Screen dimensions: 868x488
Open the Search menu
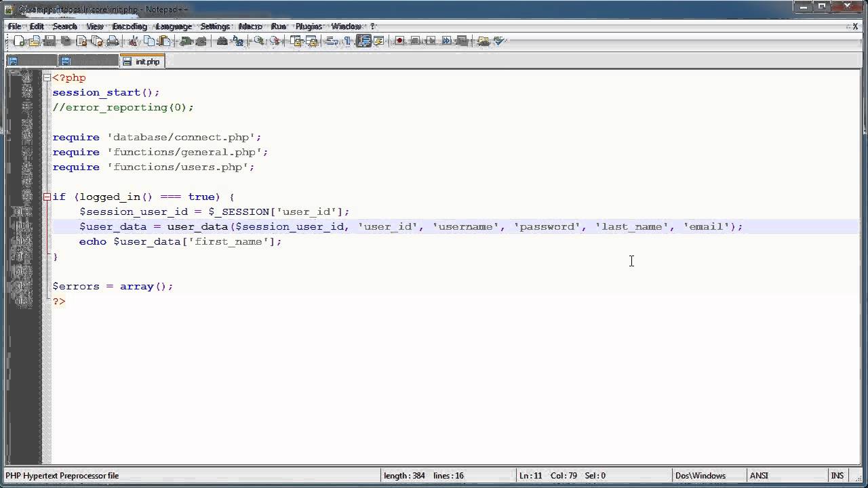[65, 26]
